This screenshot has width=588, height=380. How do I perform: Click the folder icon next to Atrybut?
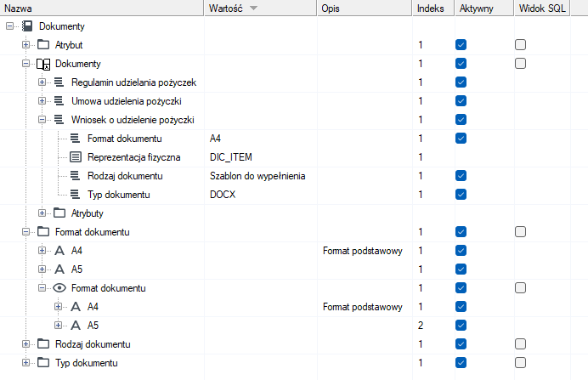click(43, 45)
